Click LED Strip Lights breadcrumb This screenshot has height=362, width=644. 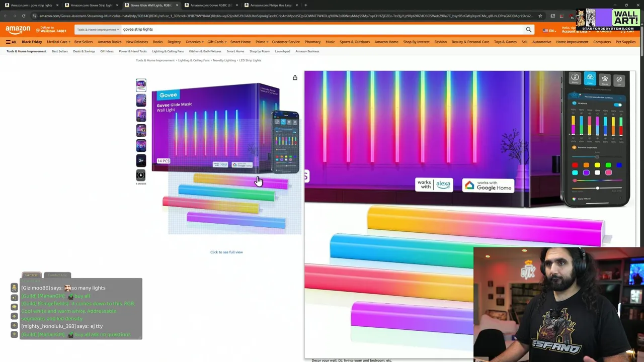click(250, 60)
